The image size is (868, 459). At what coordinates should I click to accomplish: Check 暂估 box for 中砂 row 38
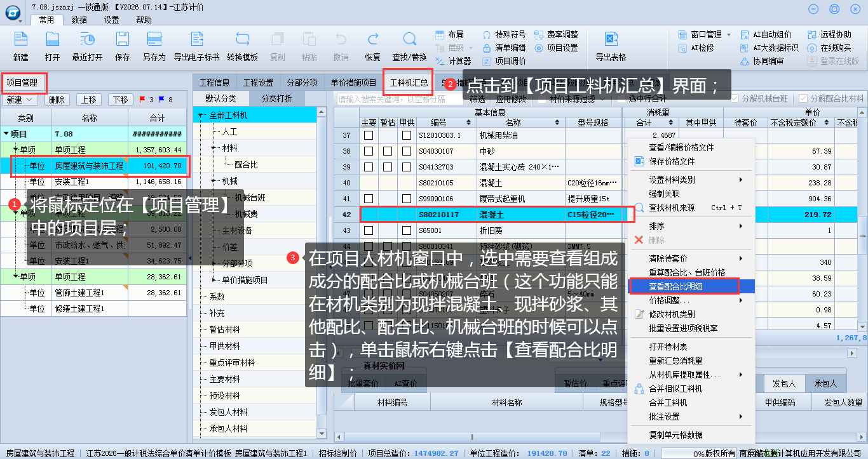pos(387,151)
